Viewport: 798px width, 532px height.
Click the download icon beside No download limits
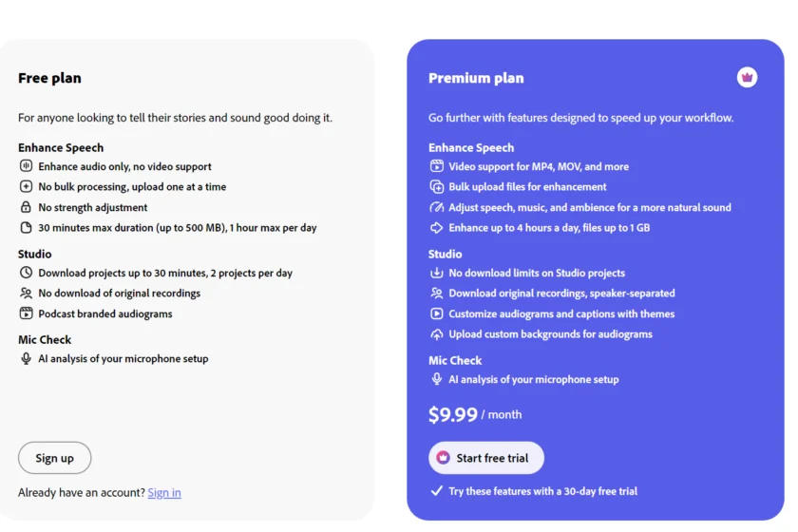click(437, 273)
